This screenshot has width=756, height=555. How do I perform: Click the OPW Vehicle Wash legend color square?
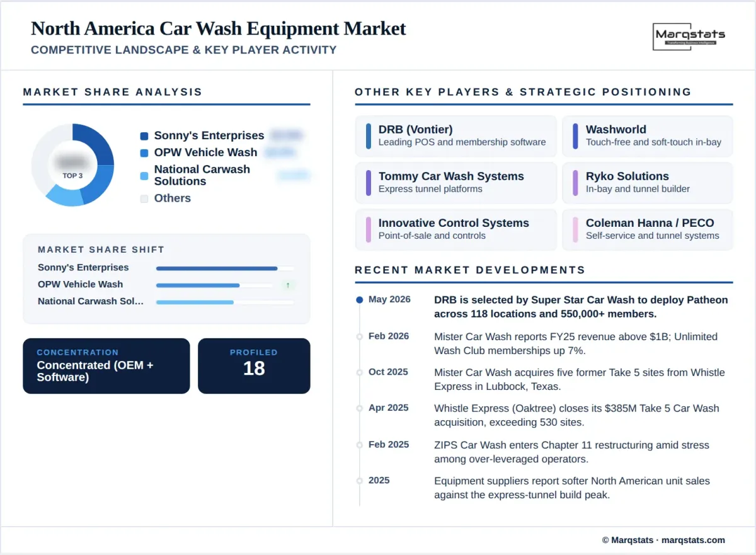point(144,153)
